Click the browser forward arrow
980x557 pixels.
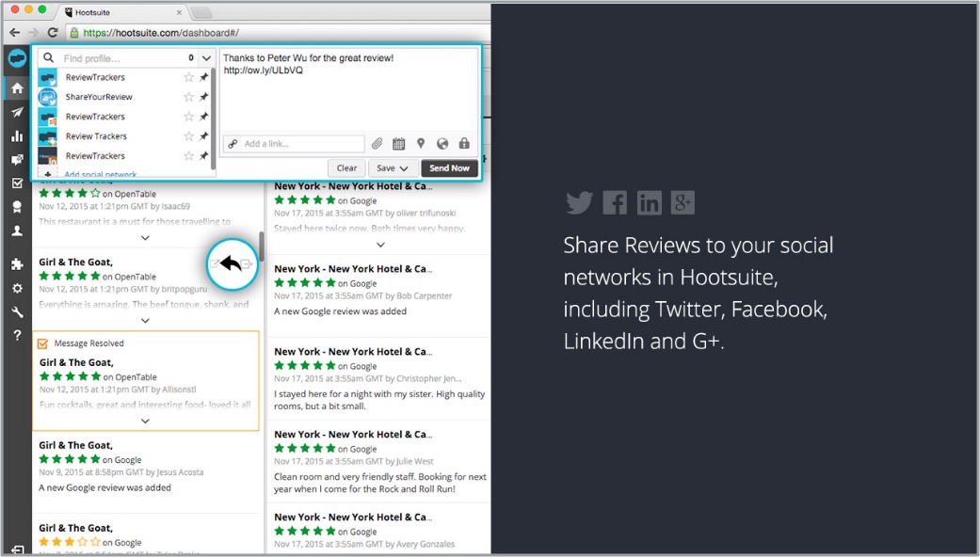click(x=33, y=33)
